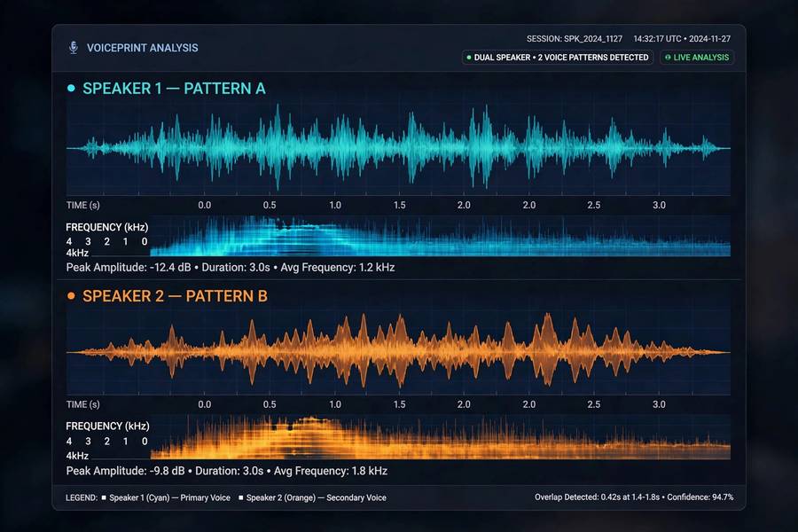The height and width of the screenshot is (532, 798).
Task: Click the Overlap Detected confidence status
Action: tap(634, 497)
